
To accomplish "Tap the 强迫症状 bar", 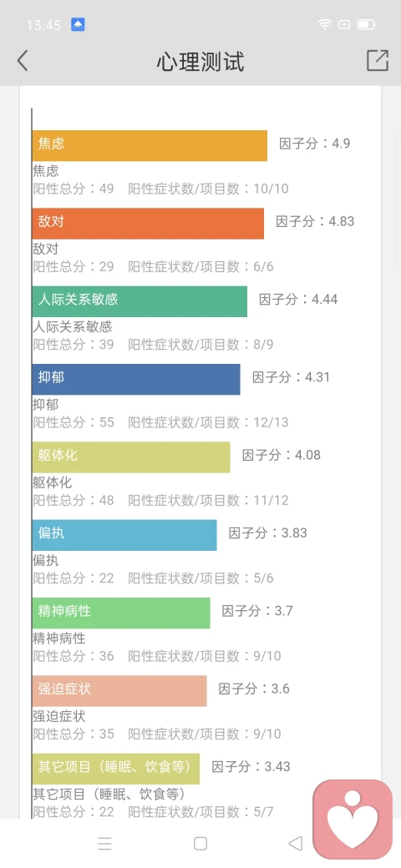I will 119,691.
